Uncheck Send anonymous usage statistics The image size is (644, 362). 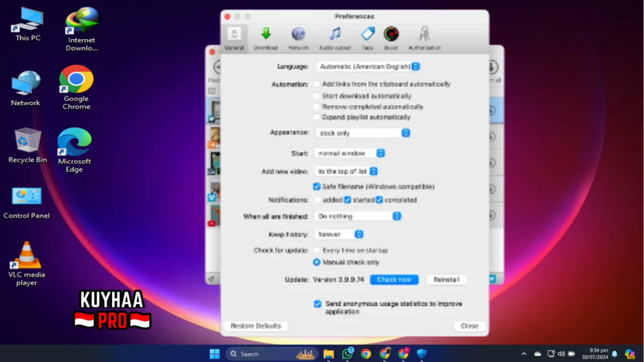pyautogui.click(x=317, y=304)
